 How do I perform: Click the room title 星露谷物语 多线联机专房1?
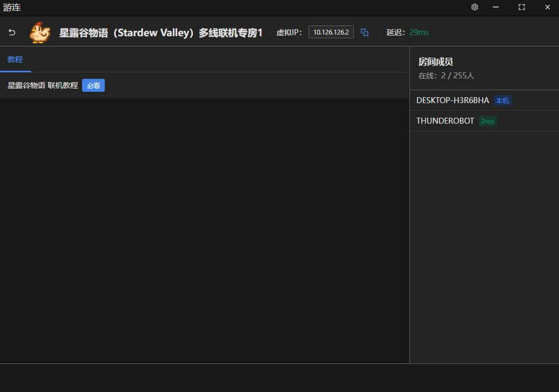pyautogui.click(x=161, y=33)
